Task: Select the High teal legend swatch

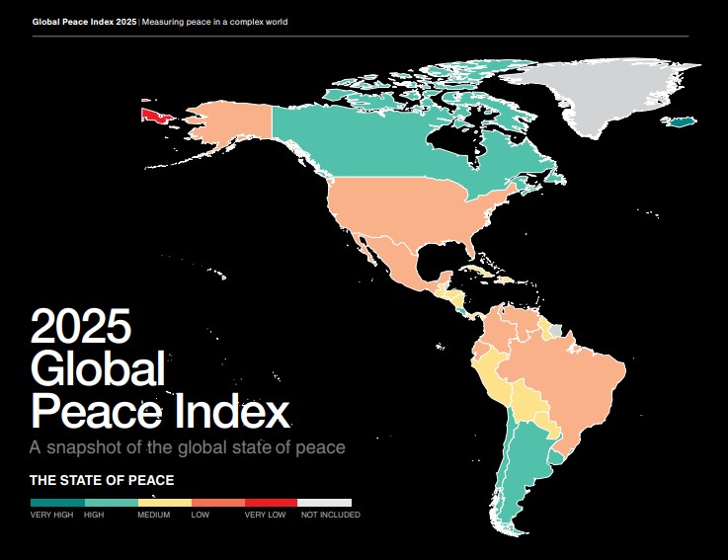Action: [x=111, y=502]
